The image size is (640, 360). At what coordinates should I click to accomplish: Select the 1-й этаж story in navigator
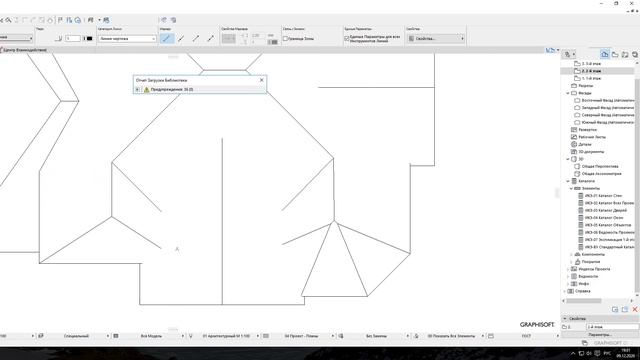(x=591, y=78)
